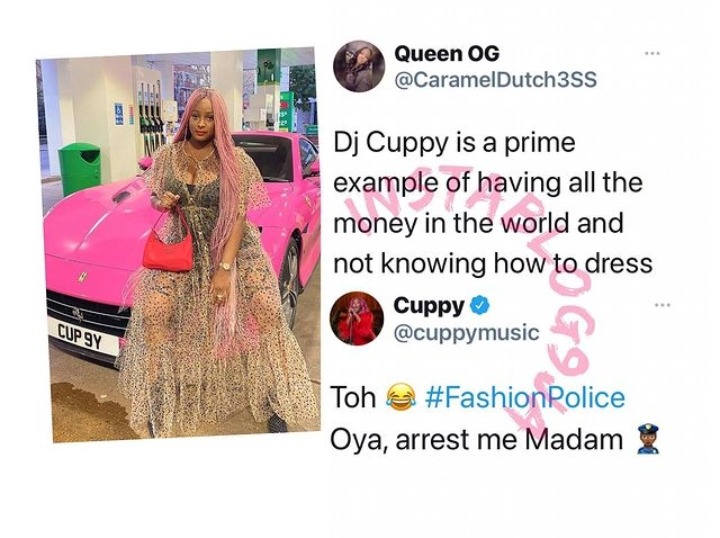
Task: Visit the @cuppymusic handle
Action: point(466,332)
